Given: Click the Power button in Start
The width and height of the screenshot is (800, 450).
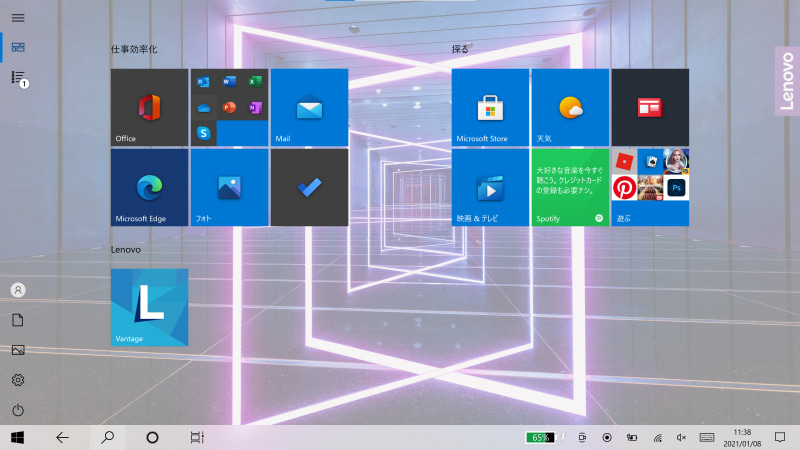Looking at the screenshot, I should tap(18, 410).
